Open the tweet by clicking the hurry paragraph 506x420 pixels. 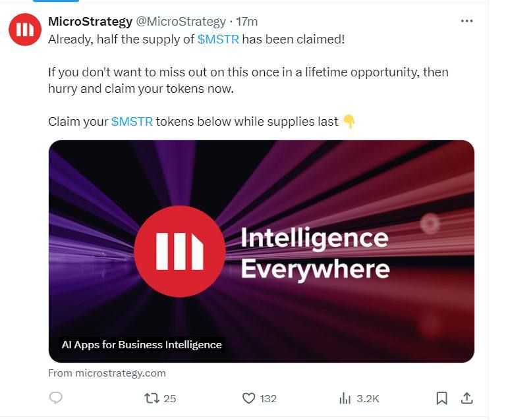tap(248, 80)
